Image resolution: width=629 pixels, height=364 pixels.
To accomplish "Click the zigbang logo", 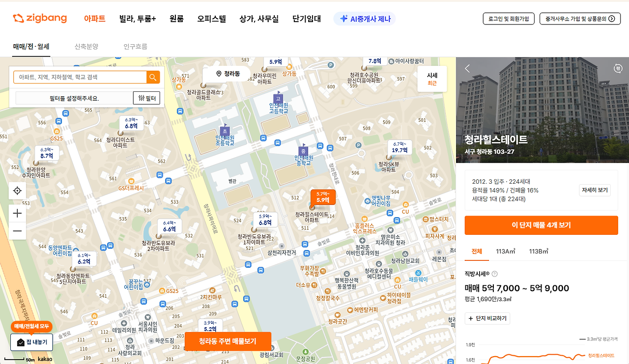I will [40, 19].
